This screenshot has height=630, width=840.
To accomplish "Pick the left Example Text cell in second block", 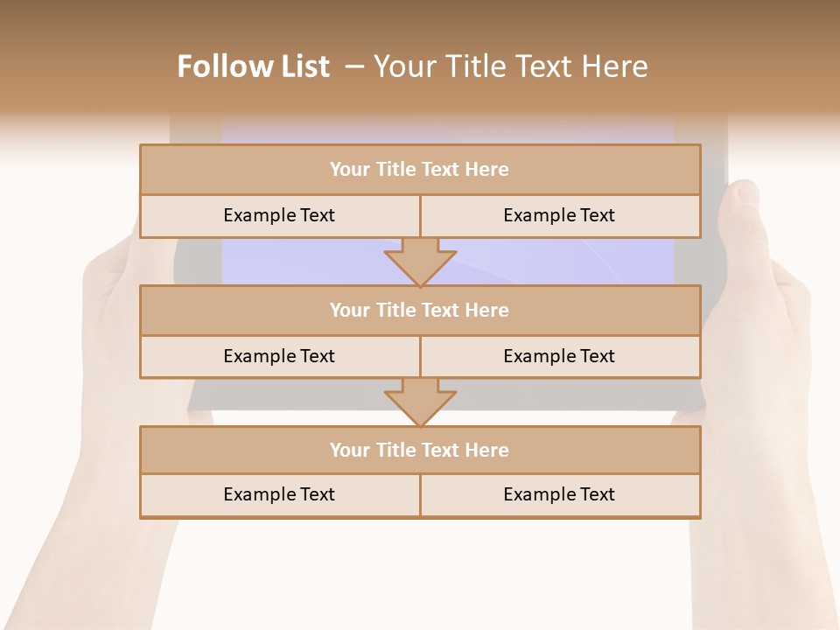I will click(279, 356).
